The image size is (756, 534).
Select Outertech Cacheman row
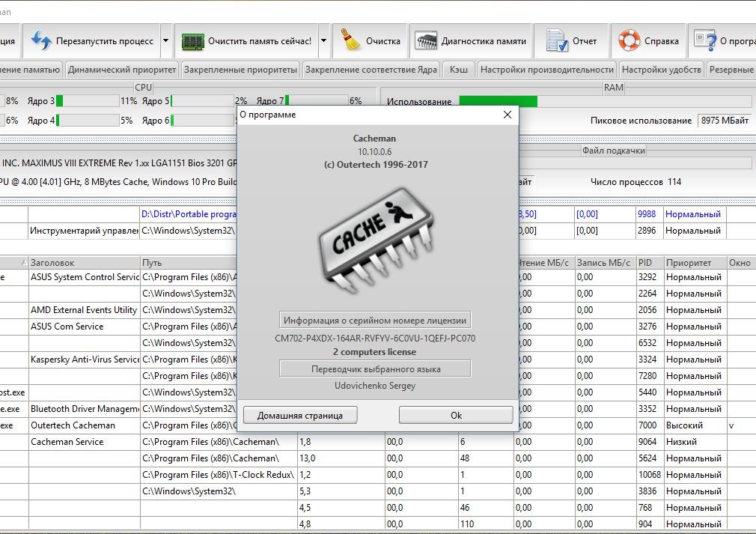click(85, 425)
